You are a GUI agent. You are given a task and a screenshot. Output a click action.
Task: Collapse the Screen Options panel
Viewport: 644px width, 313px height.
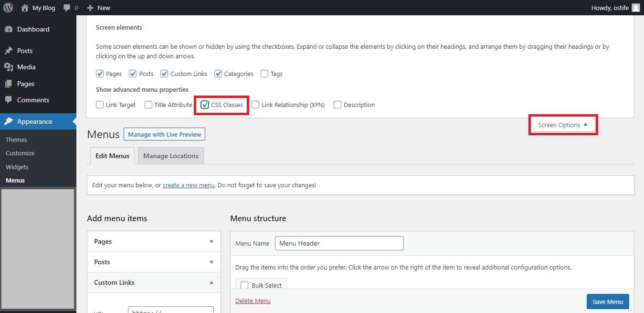click(x=563, y=125)
